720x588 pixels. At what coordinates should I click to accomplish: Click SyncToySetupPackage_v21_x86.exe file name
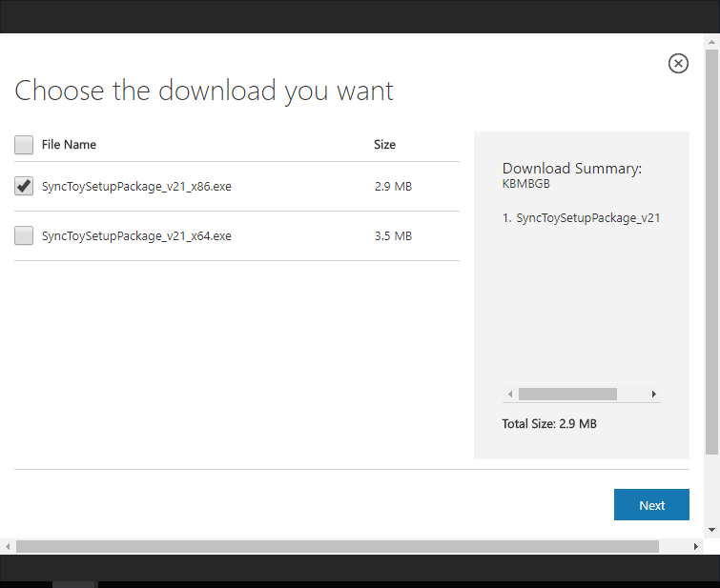pos(136,187)
